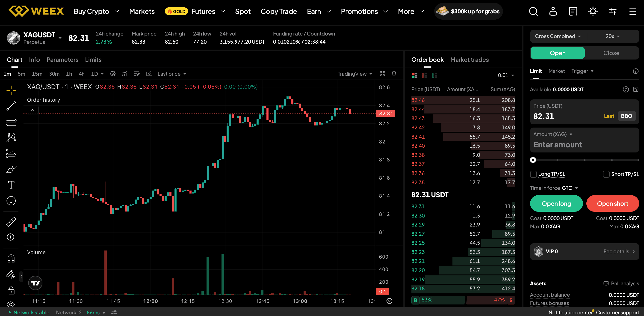Open the Markets menu item

(142, 11)
